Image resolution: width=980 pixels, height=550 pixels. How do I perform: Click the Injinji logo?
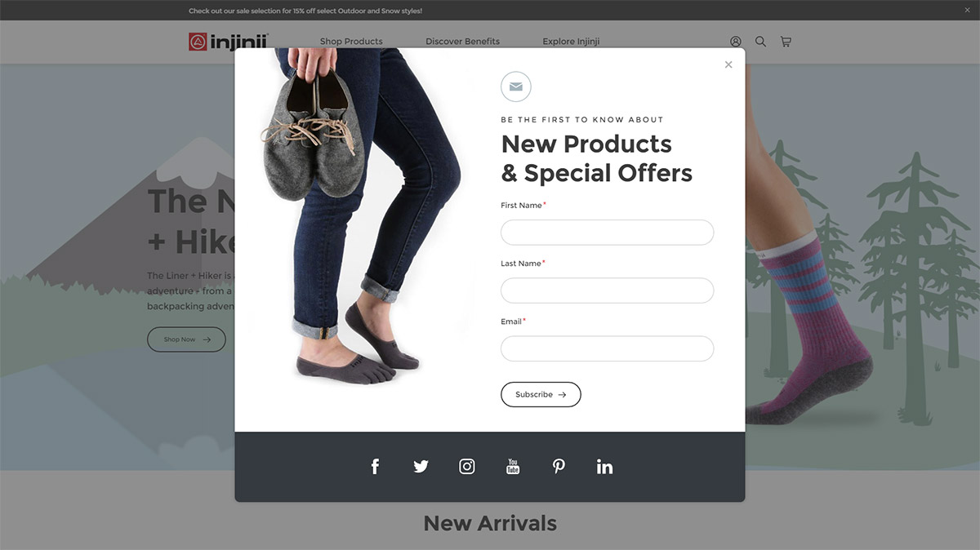[x=229, y=42]
